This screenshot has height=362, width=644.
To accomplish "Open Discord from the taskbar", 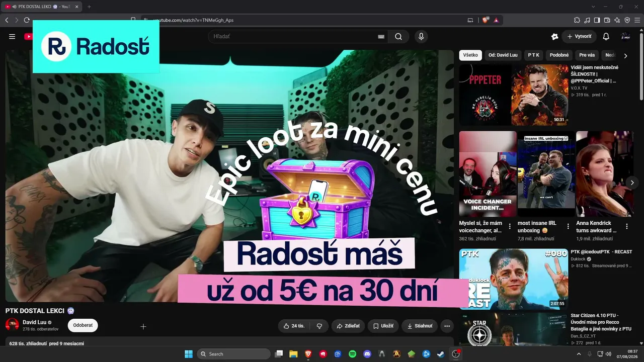I will point(367,354).
